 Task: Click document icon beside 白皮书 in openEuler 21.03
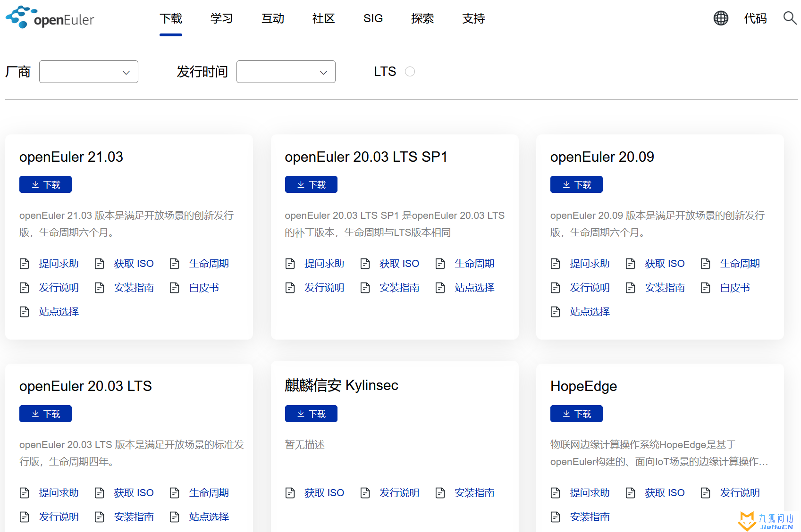pos(175,288)
